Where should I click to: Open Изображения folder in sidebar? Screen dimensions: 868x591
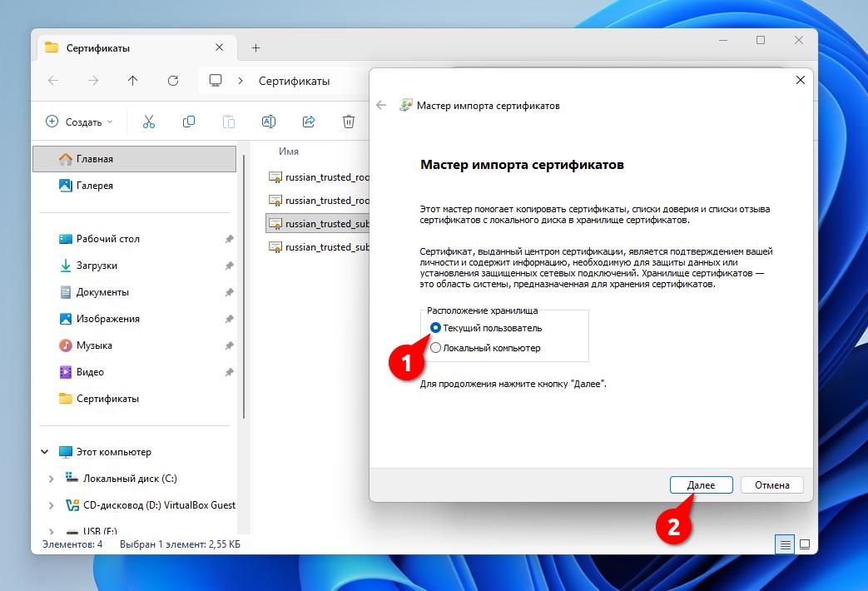pos(108,319)
